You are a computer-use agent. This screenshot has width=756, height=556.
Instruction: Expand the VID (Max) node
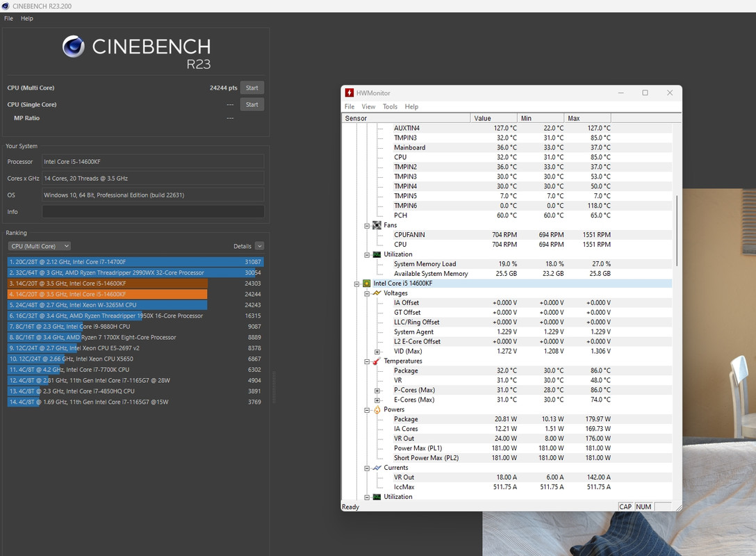pos(377,352)
